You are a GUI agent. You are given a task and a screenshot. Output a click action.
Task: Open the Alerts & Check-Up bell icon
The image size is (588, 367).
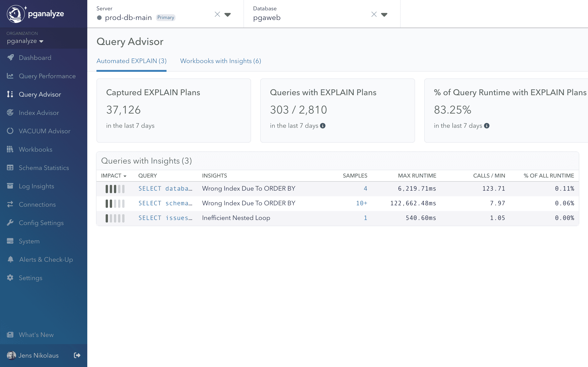(10, 259)
